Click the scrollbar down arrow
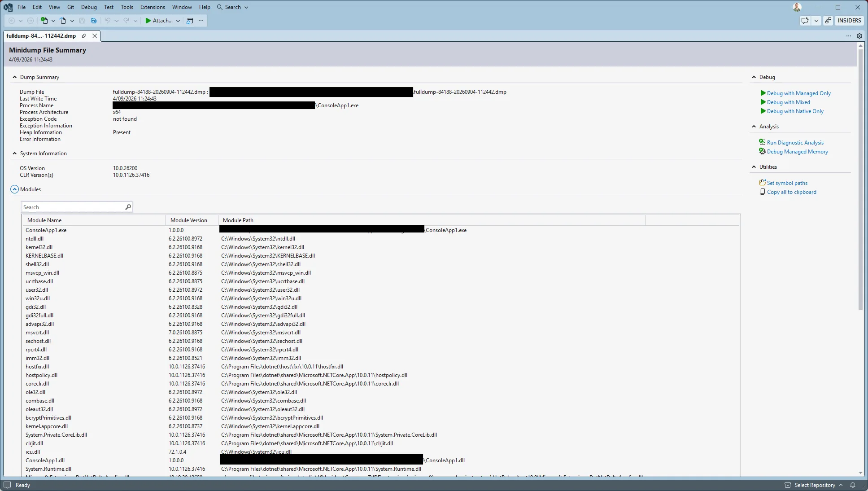Screen dimensions: 868x491 pos(860,473)
